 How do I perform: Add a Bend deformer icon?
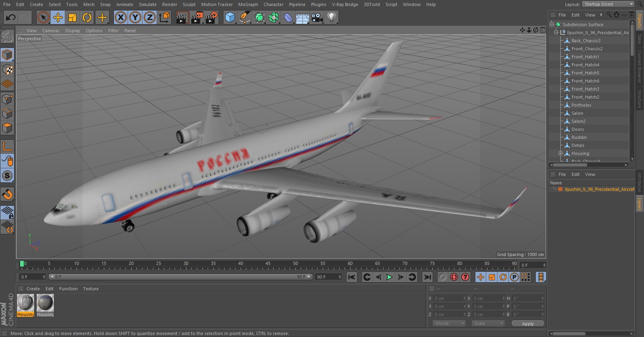coord(288,17)
